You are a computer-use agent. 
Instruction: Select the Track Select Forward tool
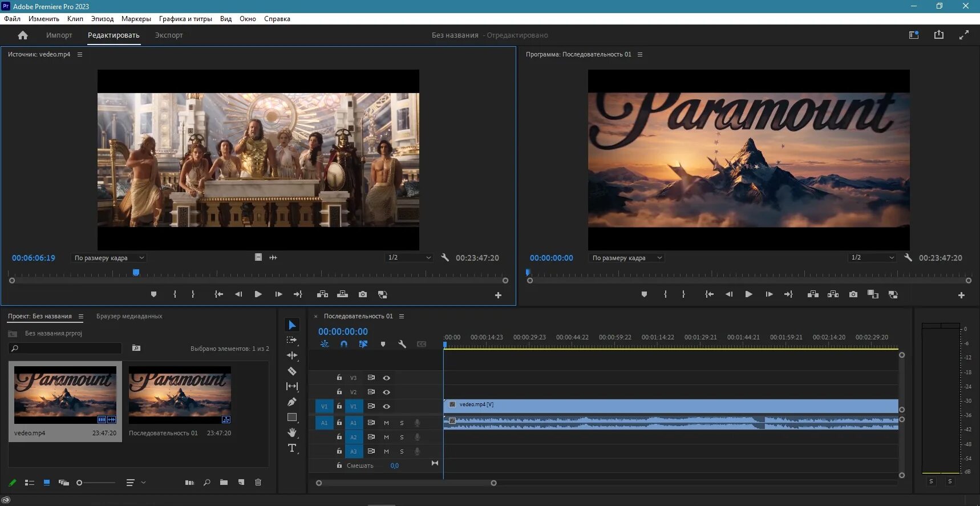coord(292,340)
